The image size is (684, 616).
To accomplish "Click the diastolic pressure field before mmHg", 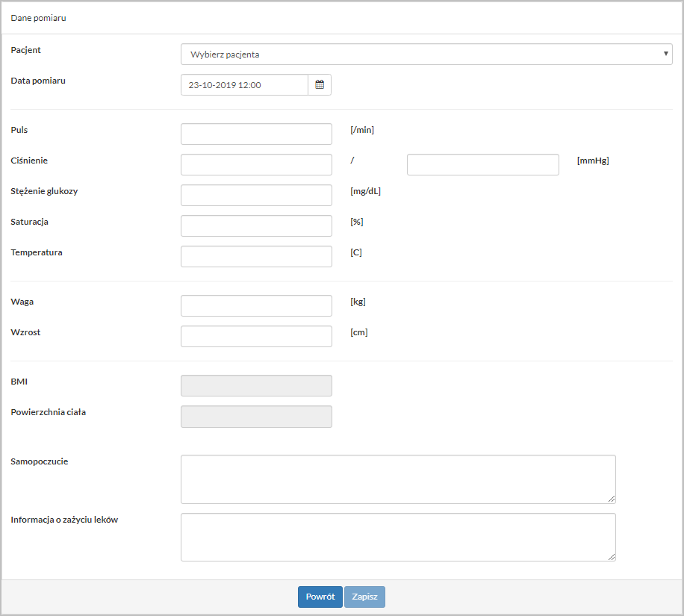I will coord(482,165).
